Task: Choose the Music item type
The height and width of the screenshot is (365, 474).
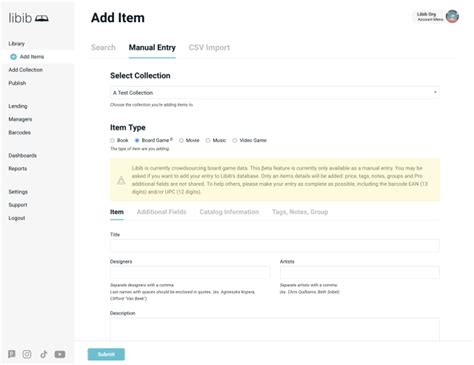Action: point(208,140)
